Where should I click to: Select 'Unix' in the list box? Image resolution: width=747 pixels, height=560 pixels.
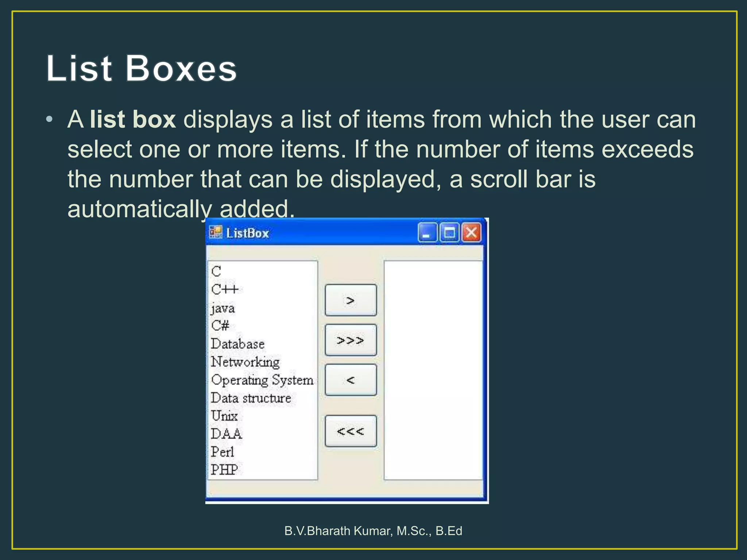point(224,416)
